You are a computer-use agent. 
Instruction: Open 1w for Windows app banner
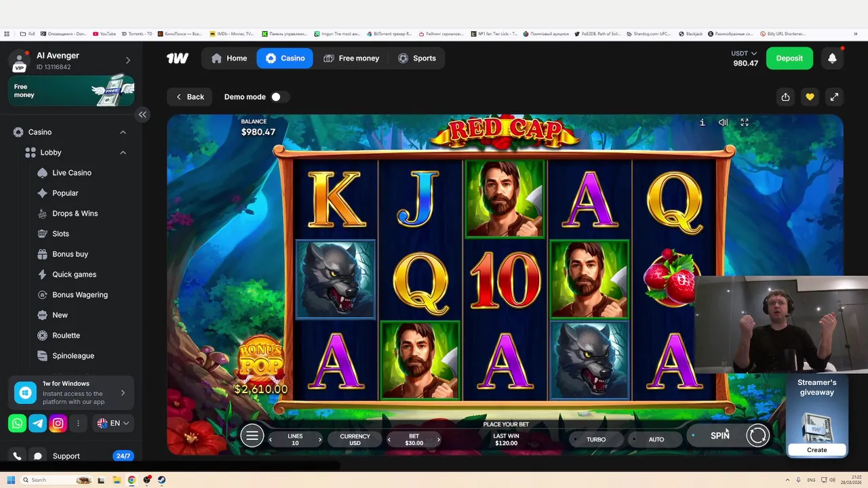[71, 393]
